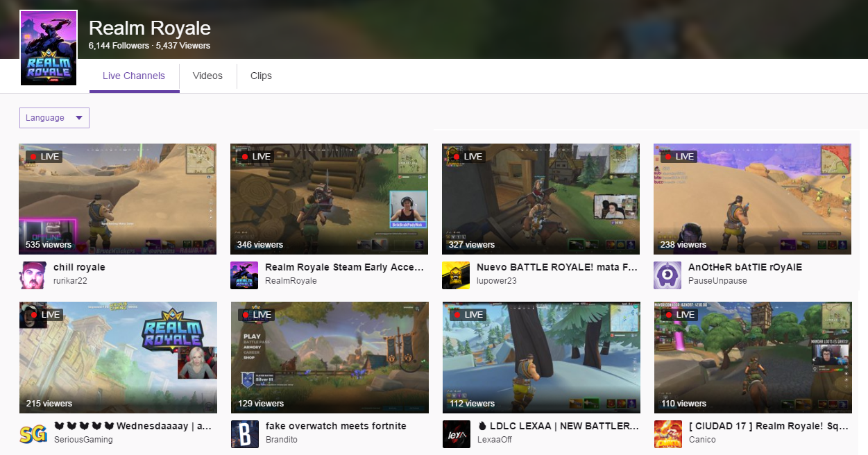The height and width of the screenshot is (455, 868).
Task: Open 'Nuevo BATTLE ROYALE! mata F...' title
Action: point(556,267)
